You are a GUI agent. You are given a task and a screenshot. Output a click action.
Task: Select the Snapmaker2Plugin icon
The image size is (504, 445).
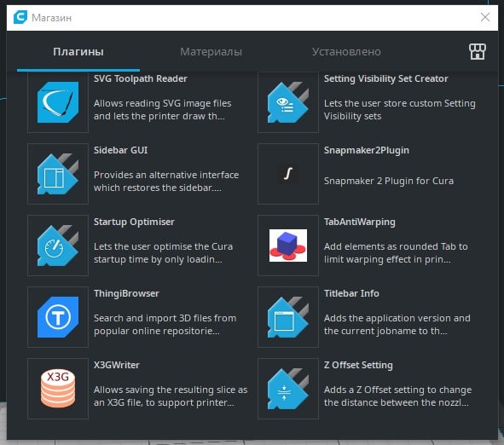click(x=288, y=174)
